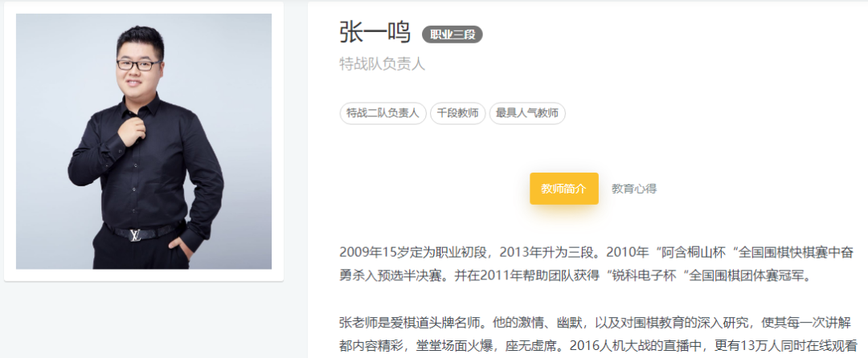Select the 特战二队负责人 tag
Image resolution: width=868 pixels, height=358 pixels.
383,114
